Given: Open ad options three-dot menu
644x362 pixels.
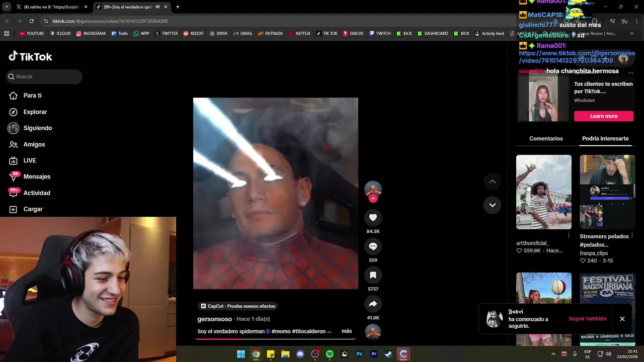Looking at the screenshot, I should point(630,73).
